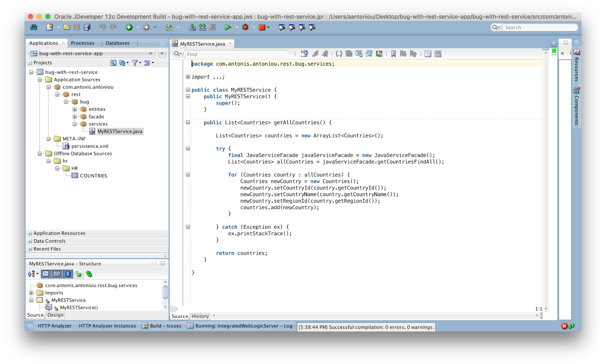Toggle Show Static Members S button
Image resolution: width=606 pixels, height=364 pixels.
pos(68,274)
